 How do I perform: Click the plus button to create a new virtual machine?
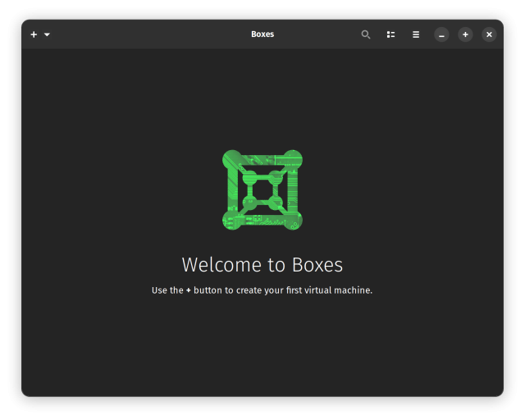pyautogui.click(x=34, y=34)
